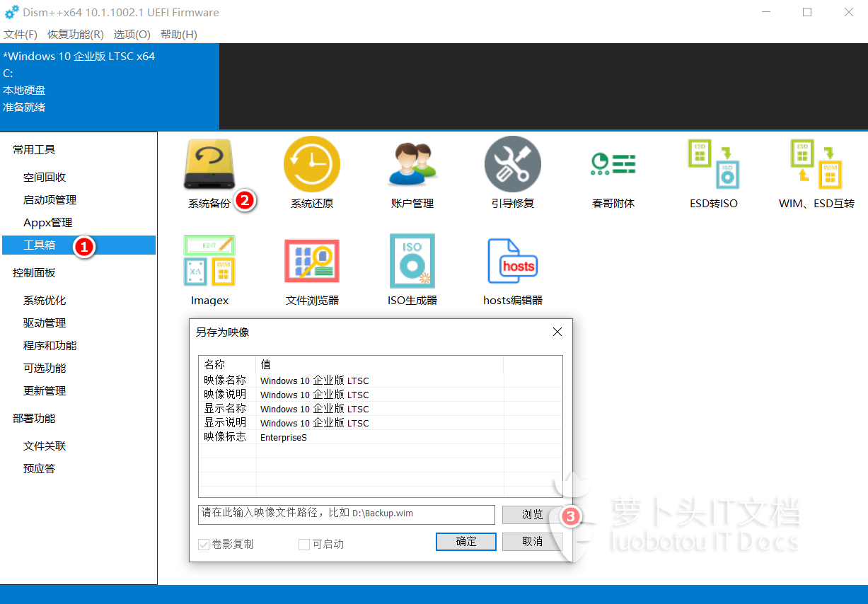Select 空间回收 in the sidebar
Viewport: 868px width, 604px height.
tap(45, 178)
